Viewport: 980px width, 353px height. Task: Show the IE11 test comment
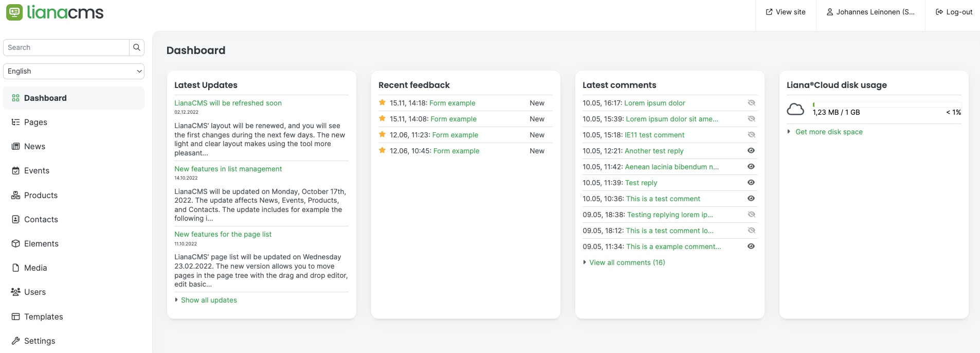[751, 135]
